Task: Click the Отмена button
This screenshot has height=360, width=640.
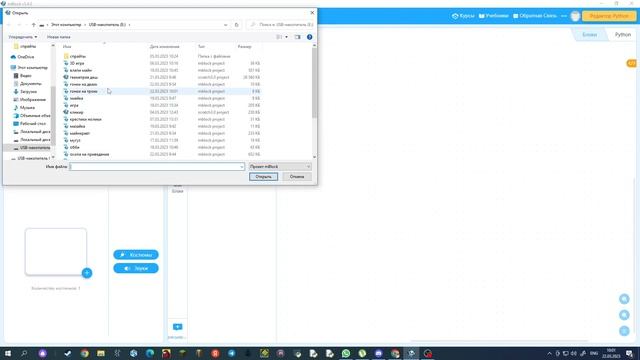Action: click(297, 177)
